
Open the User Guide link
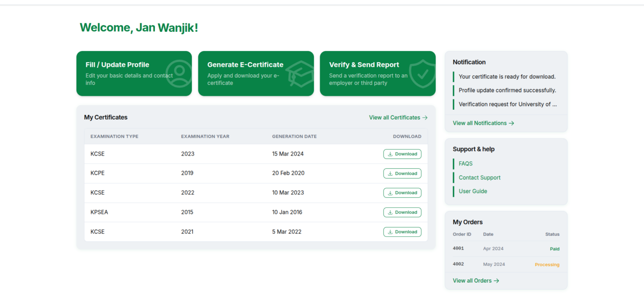pyautogui.click(x=473, y=191)
